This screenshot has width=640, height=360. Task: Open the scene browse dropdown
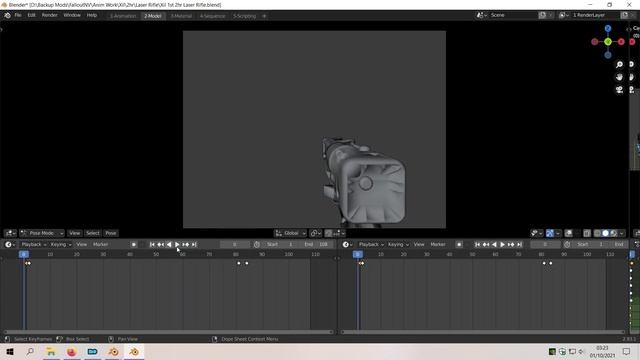(x=482, y=15)
